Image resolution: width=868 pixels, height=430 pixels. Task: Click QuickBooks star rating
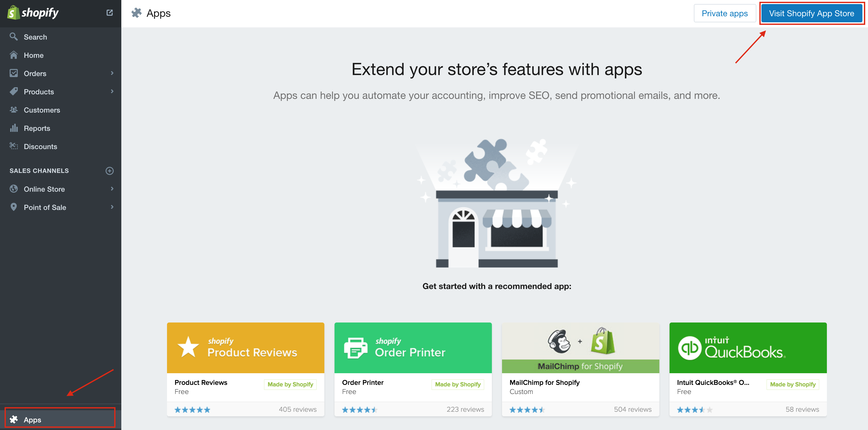point(694,409)
